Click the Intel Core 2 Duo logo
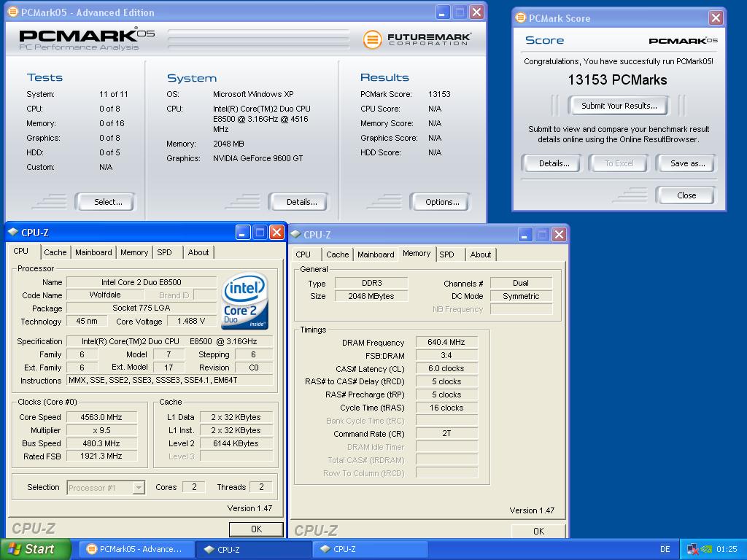 click(x=245, y=301)
